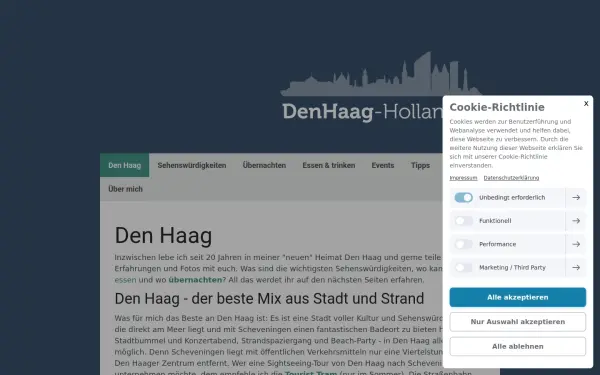600x375 pixels.
Task: Open the Sehenswürdigkeiten menu item
Action: click(x=192, y=165)
